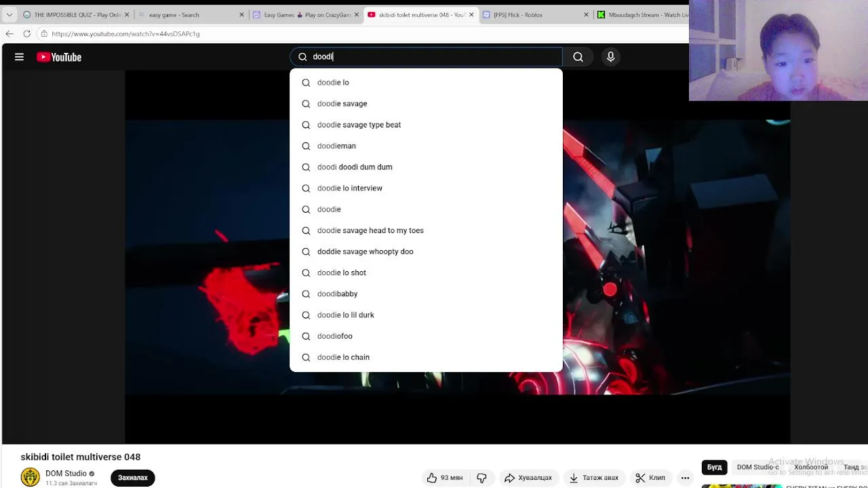
Task: Like the video with thumbs-up button
Action: (445, 478)
